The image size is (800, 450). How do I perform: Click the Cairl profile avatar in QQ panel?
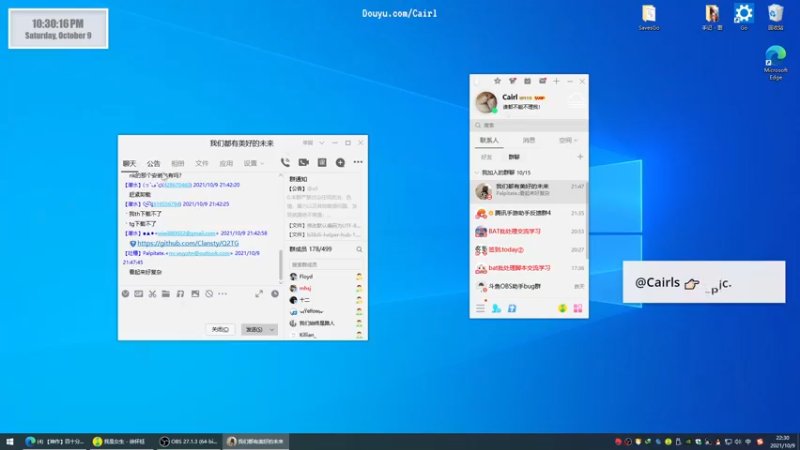(486, 102)
